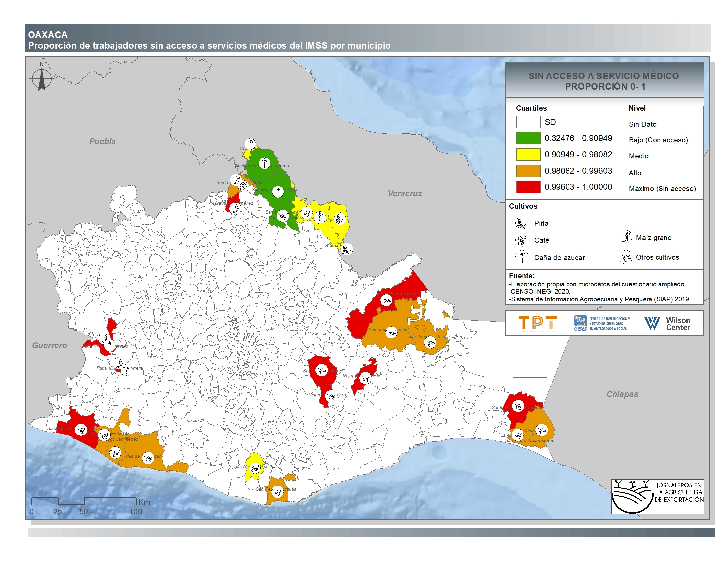728x563 pixels.
Task: Select the green Bajo quartile swatch
Action: pyautogui.click(x=528, y=138)
